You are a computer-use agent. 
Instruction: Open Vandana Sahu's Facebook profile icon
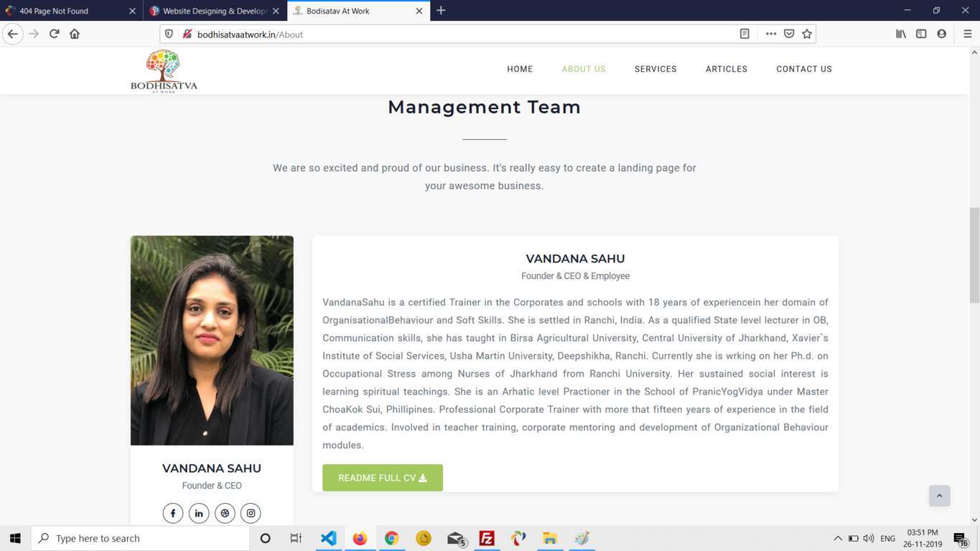[x=173, y=513]
